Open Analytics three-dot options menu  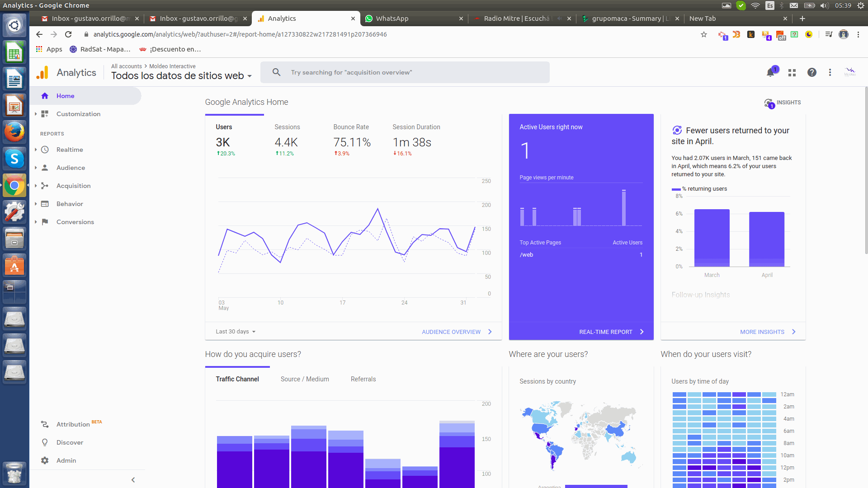click(x=830, y=72)
